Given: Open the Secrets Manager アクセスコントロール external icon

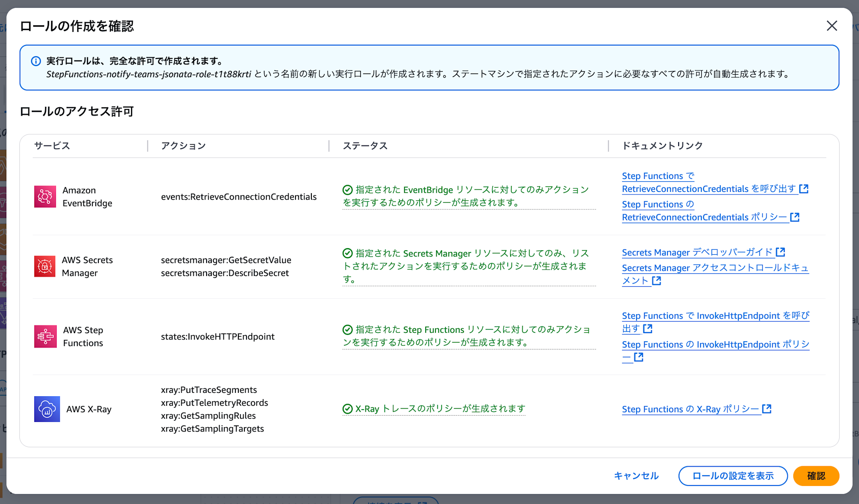Looking at the screenshot, I should [657, 280].
